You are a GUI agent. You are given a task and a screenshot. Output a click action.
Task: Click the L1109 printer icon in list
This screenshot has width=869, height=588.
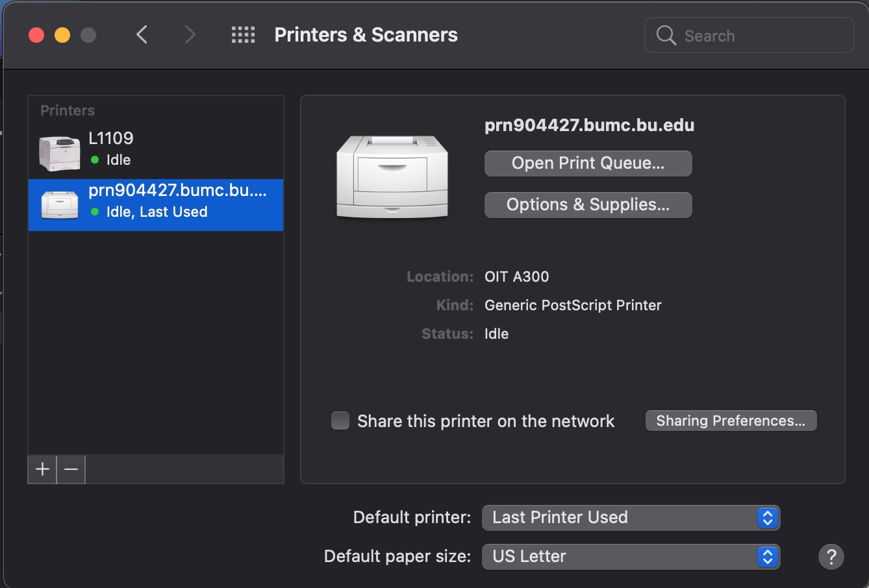tap(60, 153)
